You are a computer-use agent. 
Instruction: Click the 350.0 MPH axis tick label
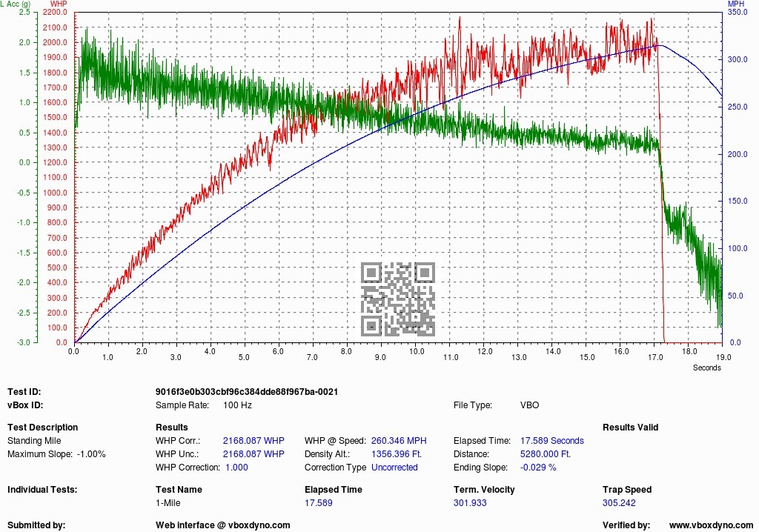click(x=738, y=13)
